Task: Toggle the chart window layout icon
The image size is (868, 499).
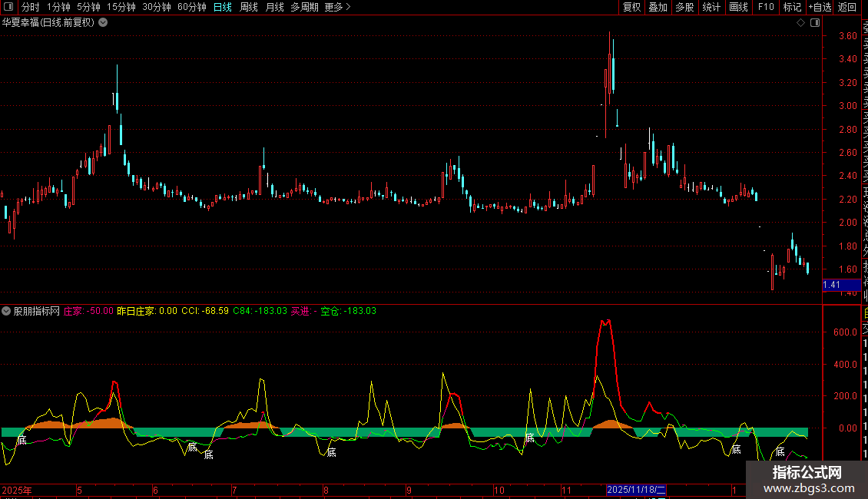Action: [x=815, y=23]
